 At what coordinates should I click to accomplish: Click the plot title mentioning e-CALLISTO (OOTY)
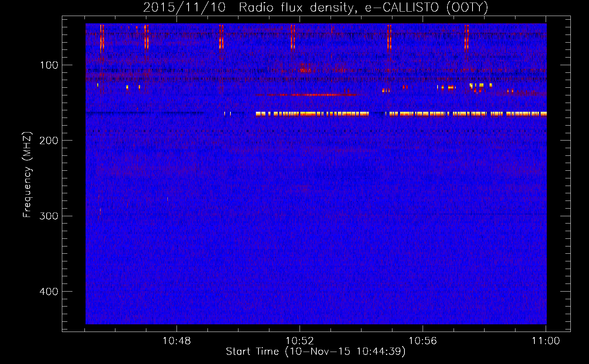pyautogui.click(x=316, y=7)
